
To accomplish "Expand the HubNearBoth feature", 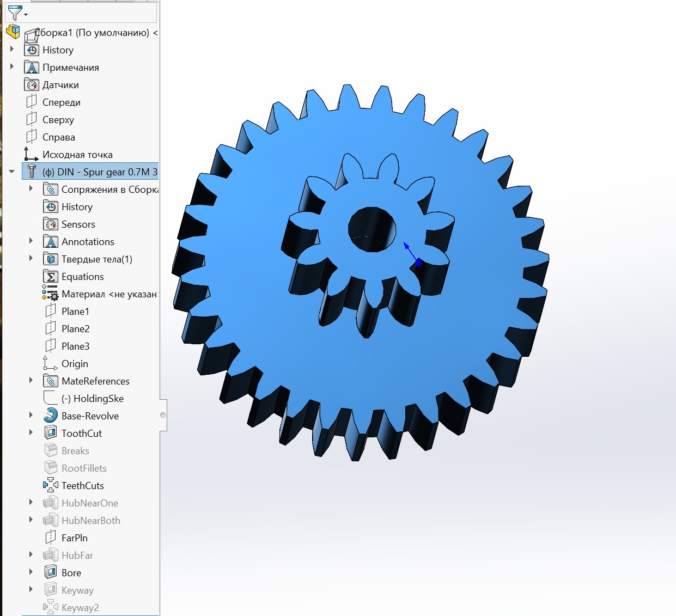I will point(31,520).
